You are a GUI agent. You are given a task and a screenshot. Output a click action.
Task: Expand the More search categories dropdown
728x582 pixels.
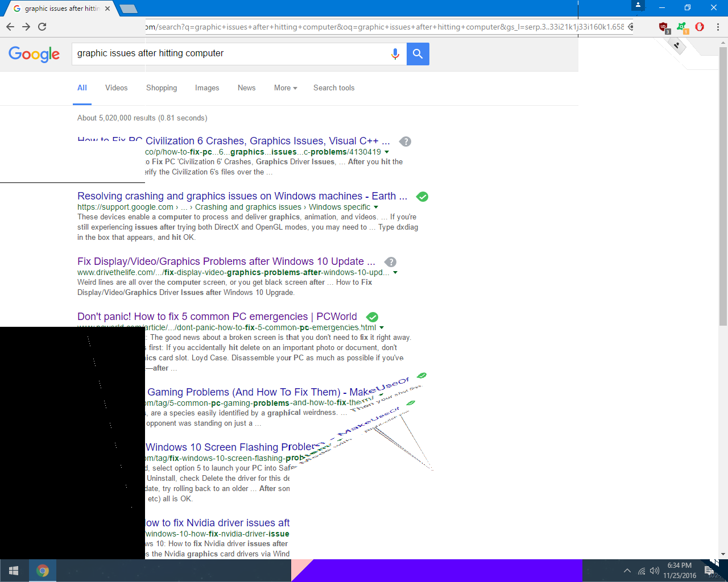[286, 88]
